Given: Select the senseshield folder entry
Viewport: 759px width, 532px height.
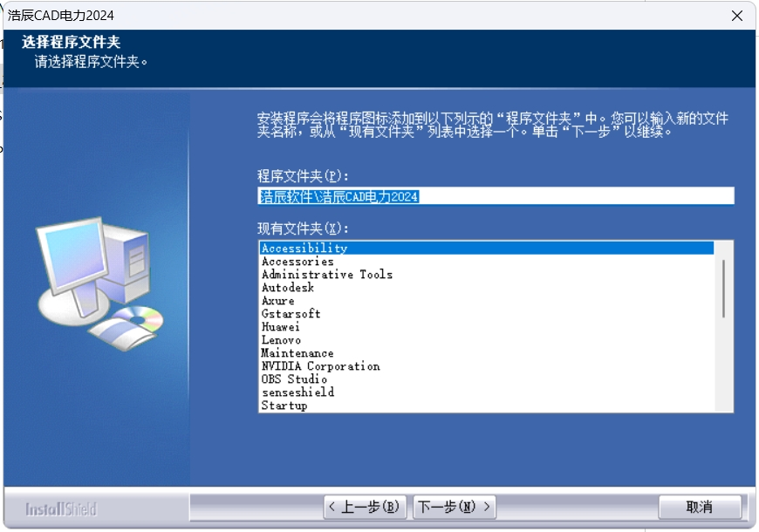Looking at the screenshot, I should point(349,392).
